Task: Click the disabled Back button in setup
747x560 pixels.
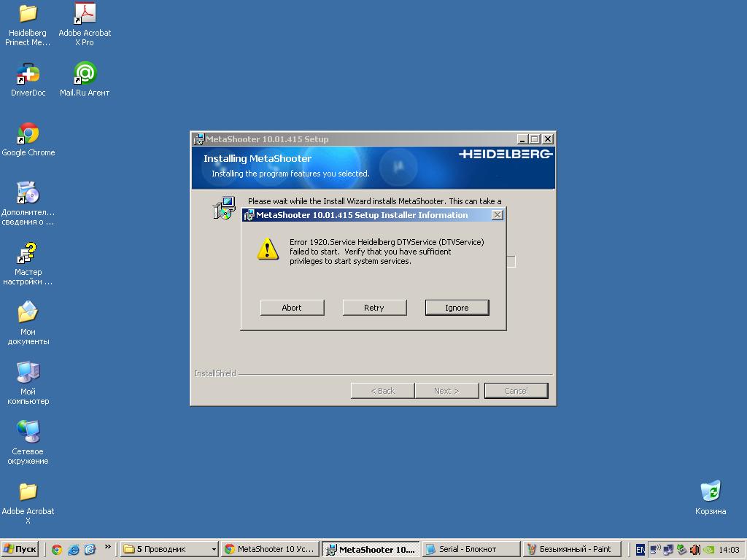Action: (x=382, y=391)
